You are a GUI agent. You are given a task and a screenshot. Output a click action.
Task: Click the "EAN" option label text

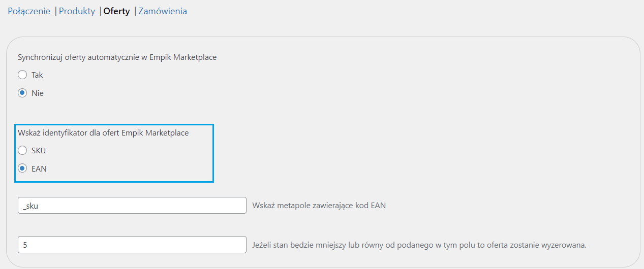pos(39,169)
